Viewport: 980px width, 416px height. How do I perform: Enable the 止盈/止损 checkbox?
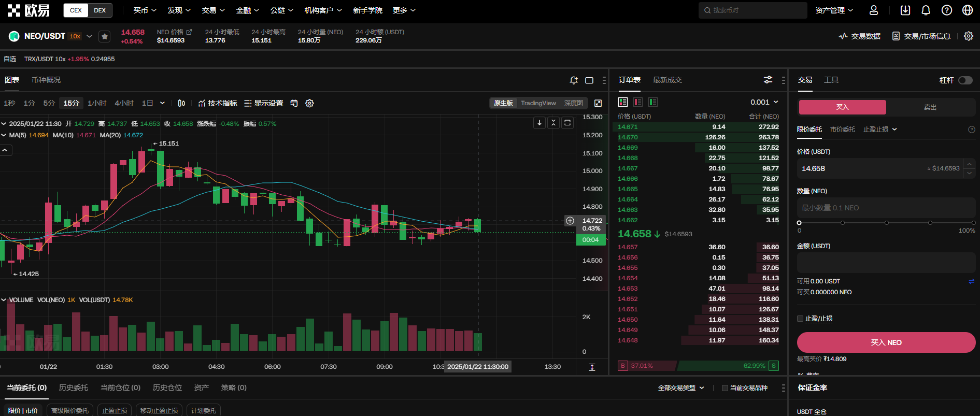coord(800,319)
